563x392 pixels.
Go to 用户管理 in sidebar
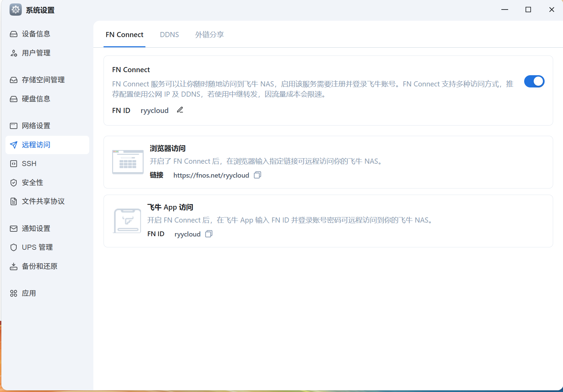[36, 53]
